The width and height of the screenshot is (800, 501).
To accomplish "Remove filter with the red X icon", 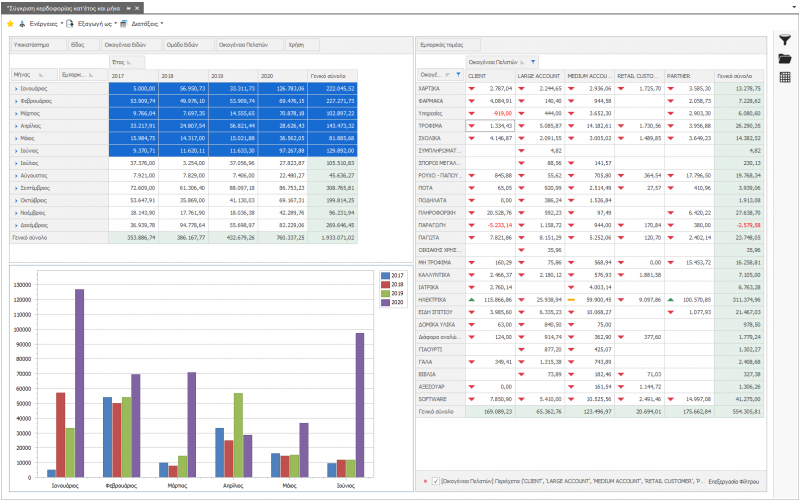I will [x=425, y=481].
